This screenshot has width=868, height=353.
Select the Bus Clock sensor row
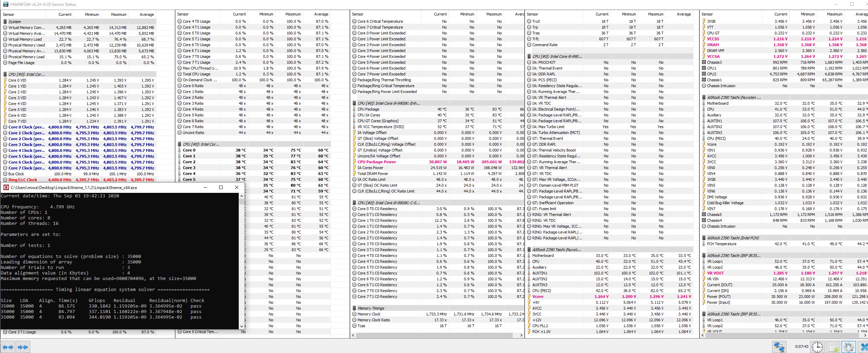(79, 174)
